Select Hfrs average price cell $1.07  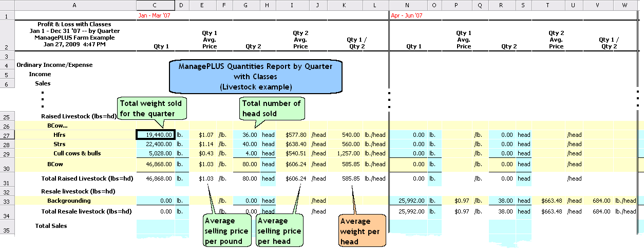pos(203,135)
